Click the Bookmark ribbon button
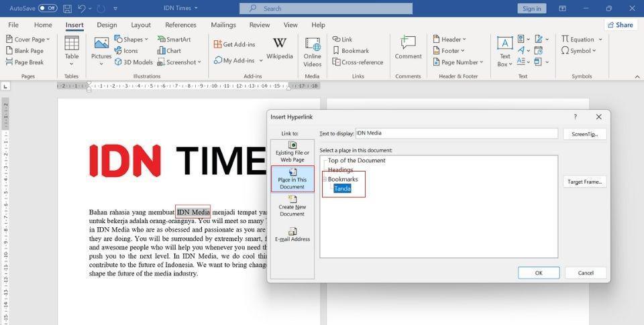Screen dimensions: 644x325 click(x=351, y=51)
